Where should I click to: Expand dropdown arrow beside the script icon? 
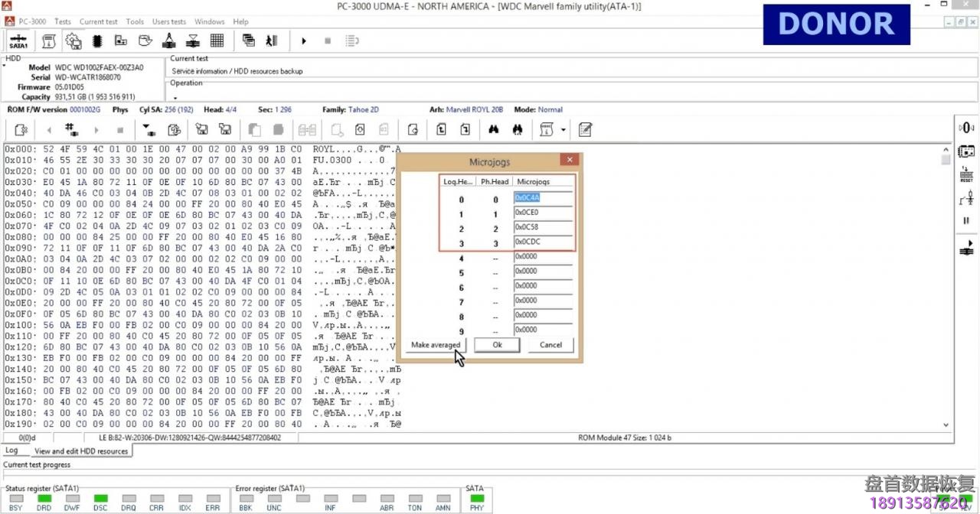(563, 130)
